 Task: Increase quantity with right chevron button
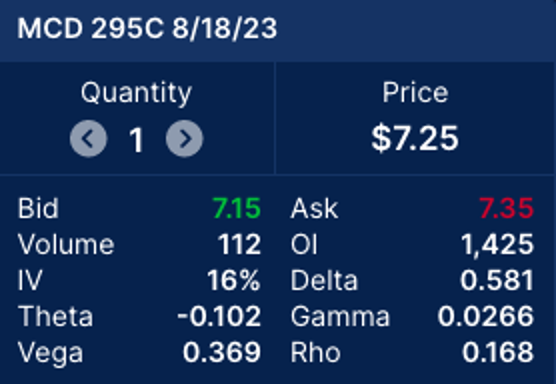[x=184, y=139]
